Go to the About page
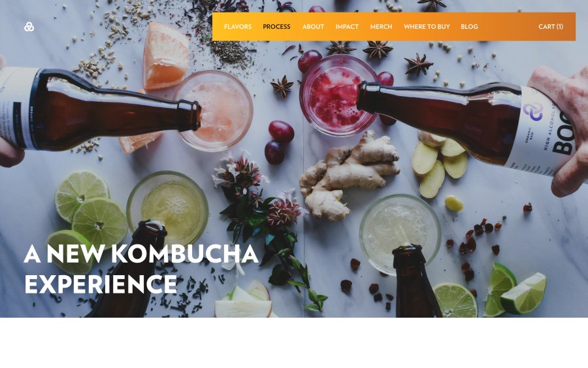 click(313, 27)
